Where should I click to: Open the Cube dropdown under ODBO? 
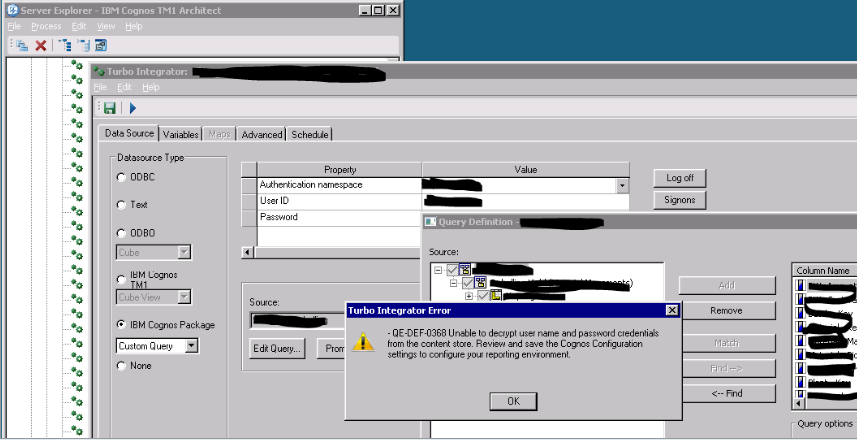coord(184,252)
